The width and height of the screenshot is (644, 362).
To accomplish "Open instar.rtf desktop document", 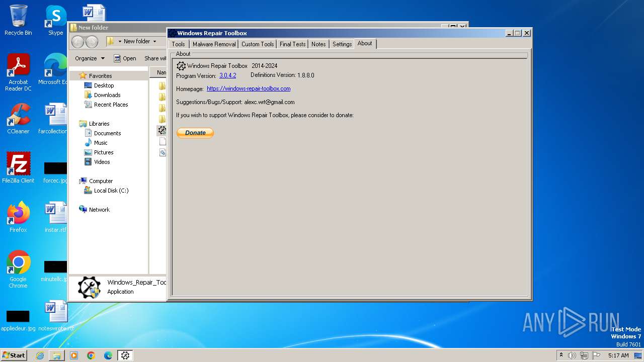I will click(55, 217).
